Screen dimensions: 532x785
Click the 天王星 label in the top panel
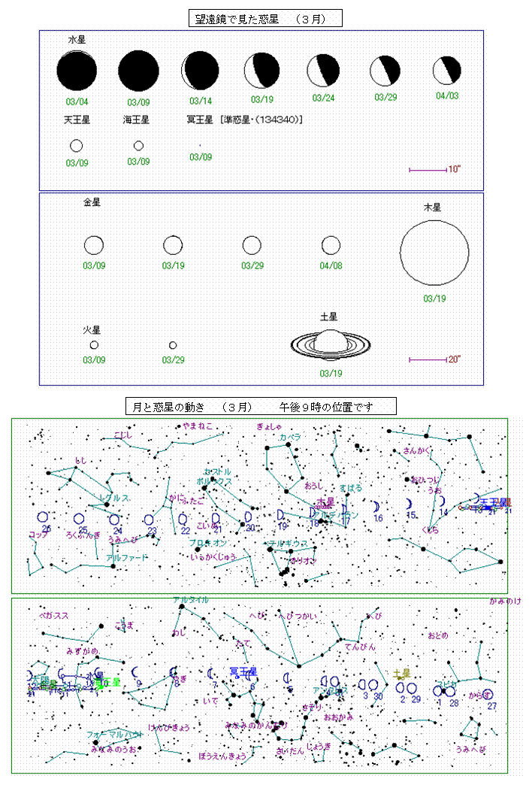77,120
